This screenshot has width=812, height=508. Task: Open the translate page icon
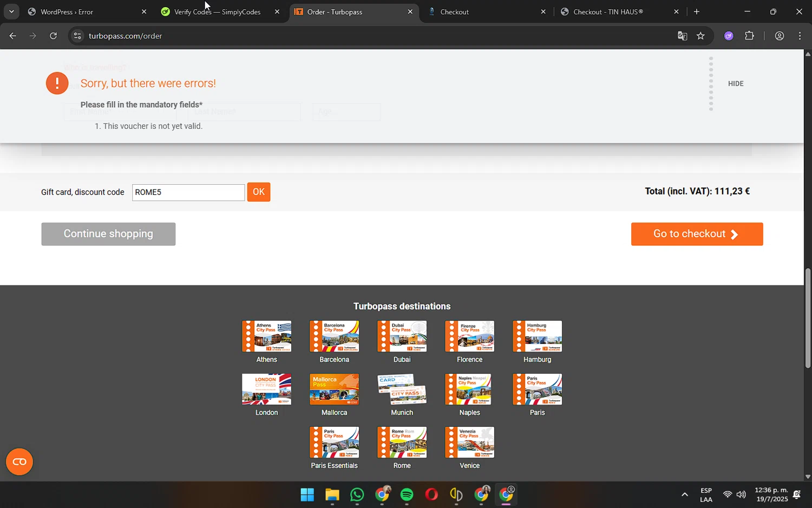(682, 36)
